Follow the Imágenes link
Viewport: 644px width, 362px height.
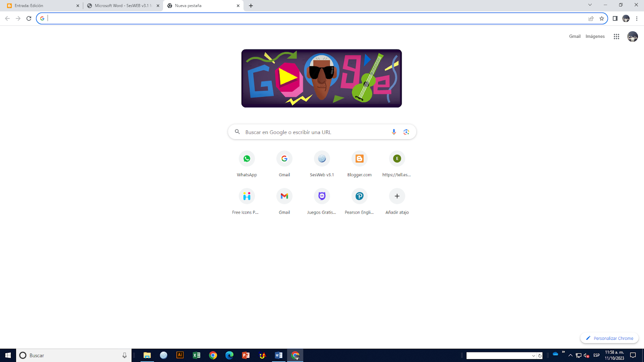pyautogui.click(x=595, y=37)
